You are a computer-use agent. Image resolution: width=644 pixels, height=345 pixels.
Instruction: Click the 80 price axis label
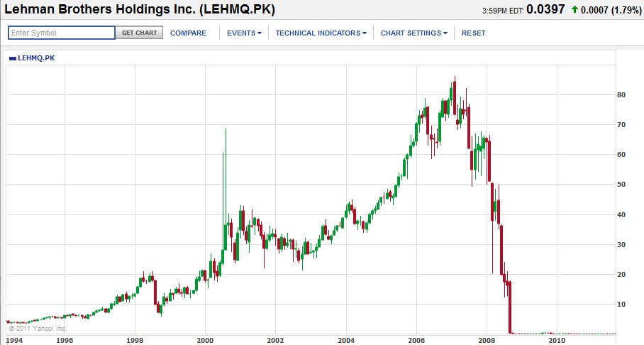(x=621, y=95)
